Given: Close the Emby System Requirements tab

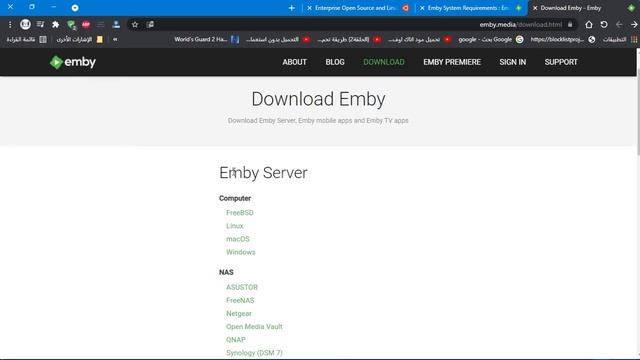Looking at the screenshot, I should click(422, 8).
